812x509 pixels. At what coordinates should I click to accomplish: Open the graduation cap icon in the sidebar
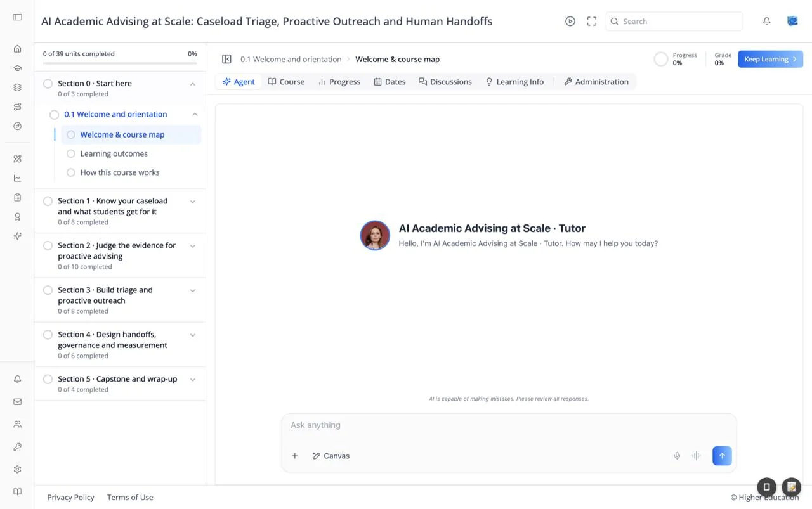coord(17,68)
